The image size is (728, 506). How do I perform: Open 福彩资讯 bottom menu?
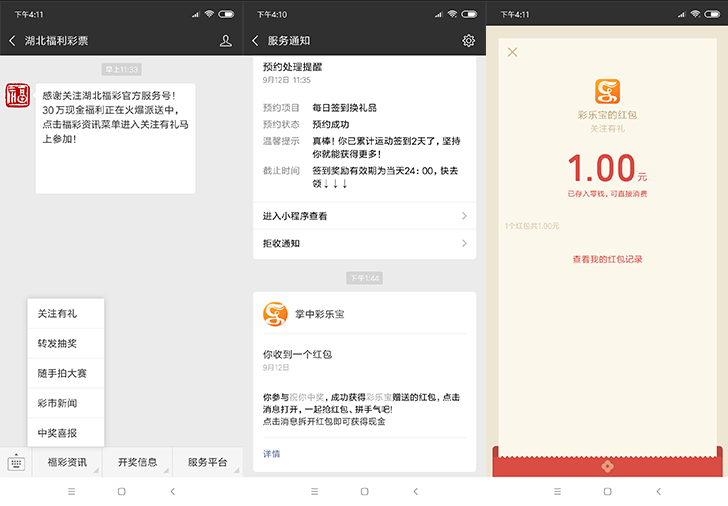tap(67, 462)
